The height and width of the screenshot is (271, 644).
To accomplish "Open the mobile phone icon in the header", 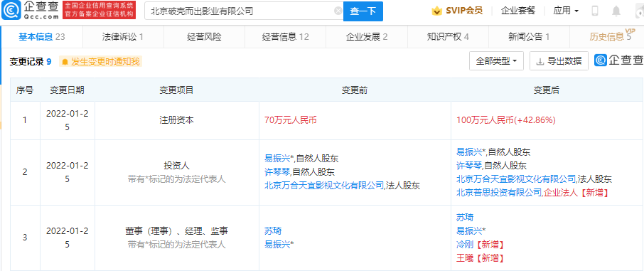I will (x=595, y=11).
